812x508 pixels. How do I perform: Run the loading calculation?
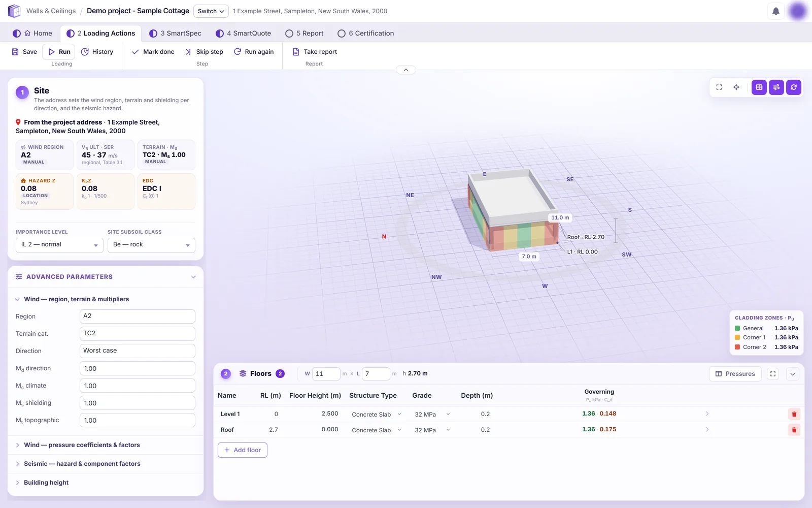click(x=59, y=52)
